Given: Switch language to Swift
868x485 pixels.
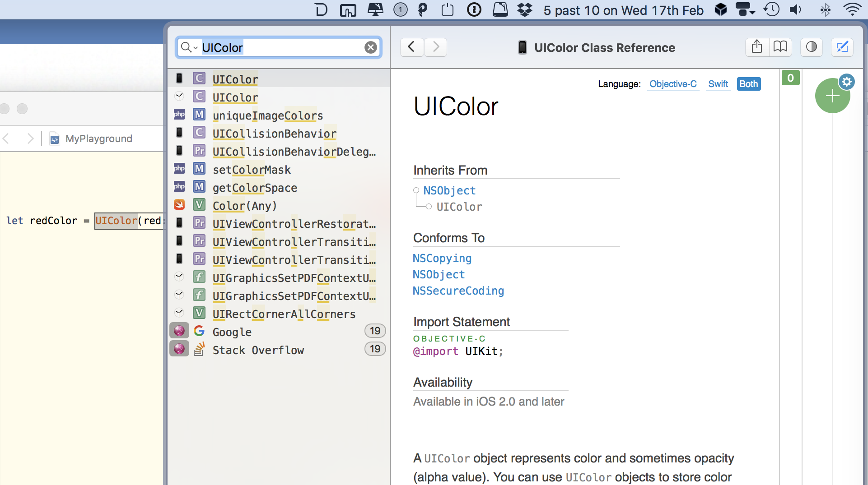Looking at the screenshot, I should pyautogui.click(x=718, y=84).
